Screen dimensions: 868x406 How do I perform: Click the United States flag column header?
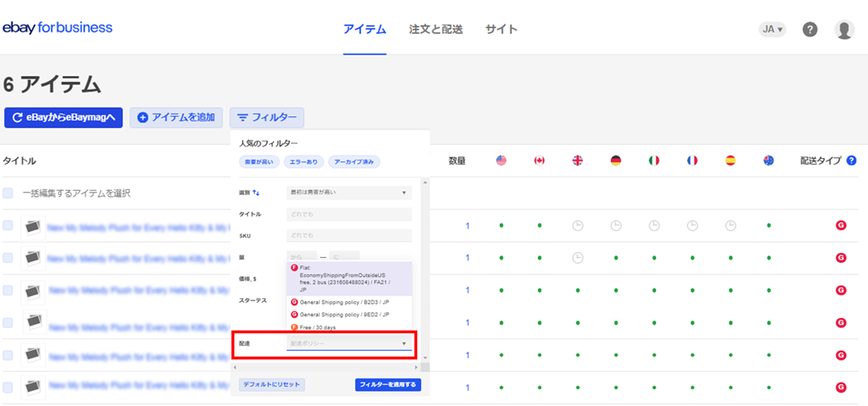(501, 161)
